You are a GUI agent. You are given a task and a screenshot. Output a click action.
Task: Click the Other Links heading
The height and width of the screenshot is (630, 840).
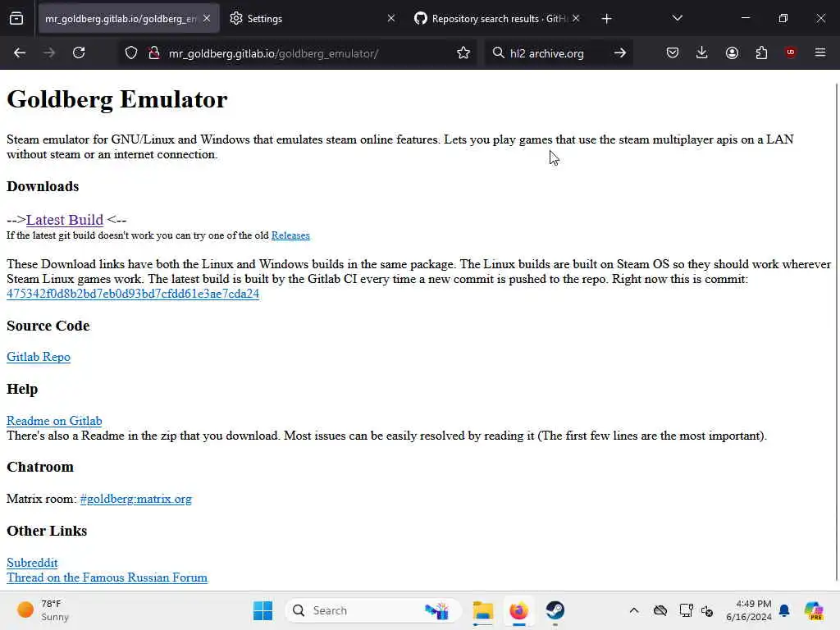pyautogui.click(x=47, y=531)
